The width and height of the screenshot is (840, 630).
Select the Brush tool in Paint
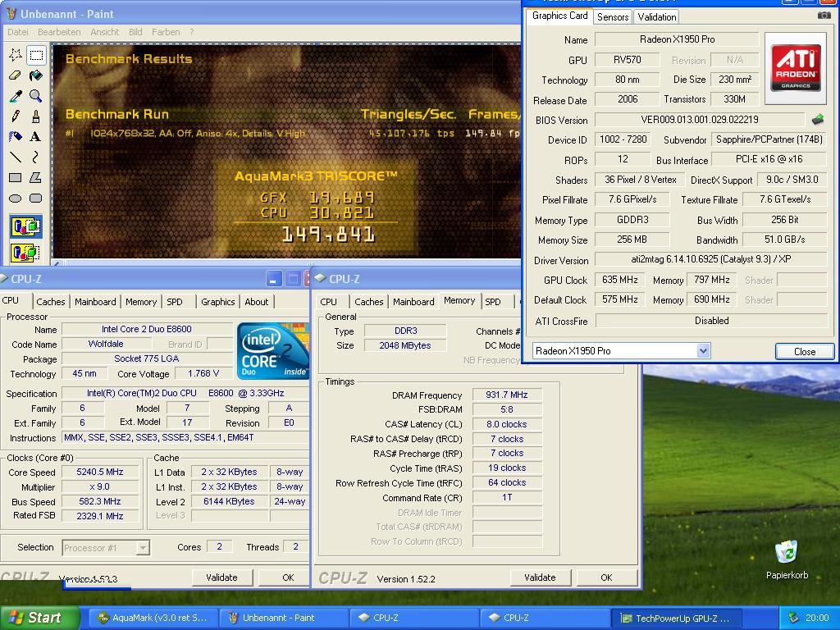click(x=36, y=116)
